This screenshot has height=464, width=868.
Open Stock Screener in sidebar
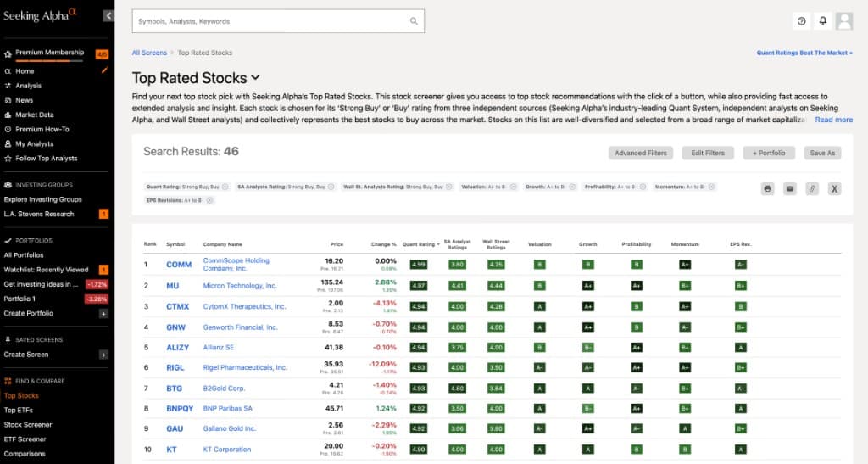(x=28, y=425)
